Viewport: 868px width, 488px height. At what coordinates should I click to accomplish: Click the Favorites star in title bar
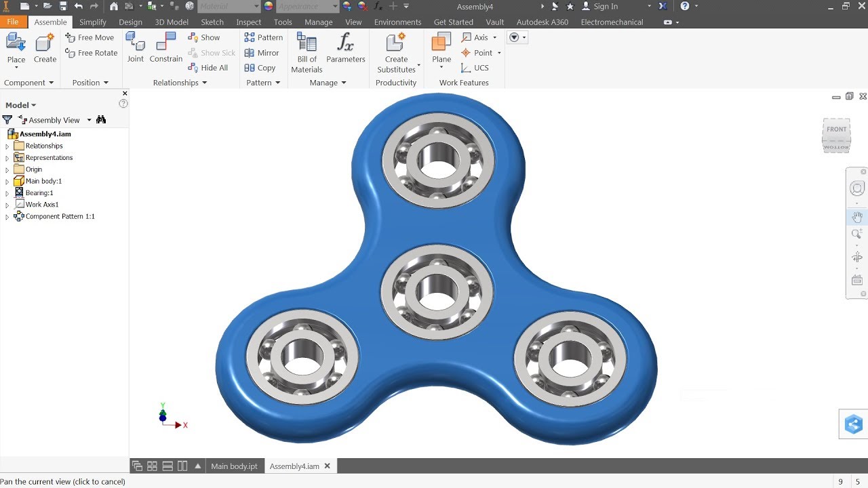[x=570, y=6]
